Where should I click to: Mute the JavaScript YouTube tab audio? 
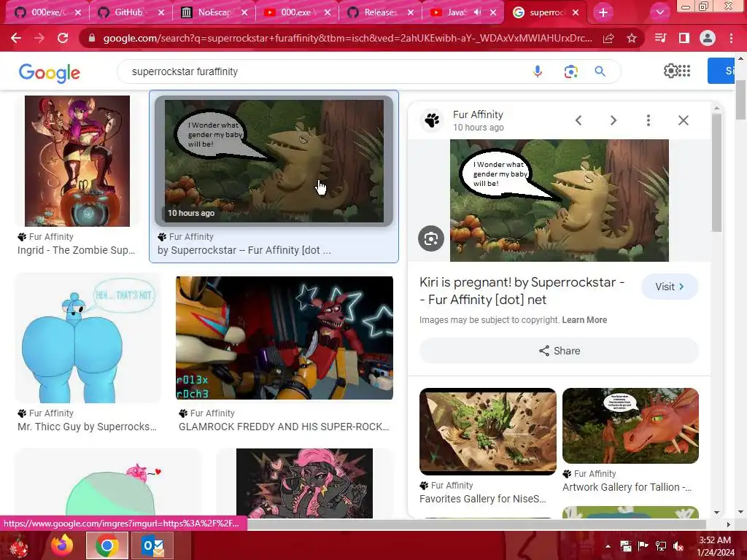(478, 12)
